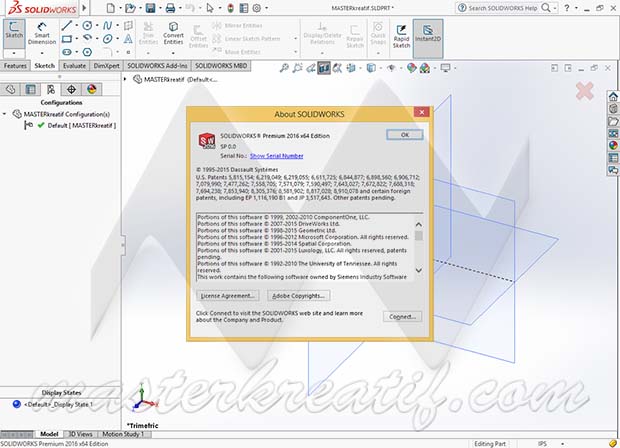Switch to the DimXpert tab
This screenshot has width=620, height=448.
tap(106, 66)
